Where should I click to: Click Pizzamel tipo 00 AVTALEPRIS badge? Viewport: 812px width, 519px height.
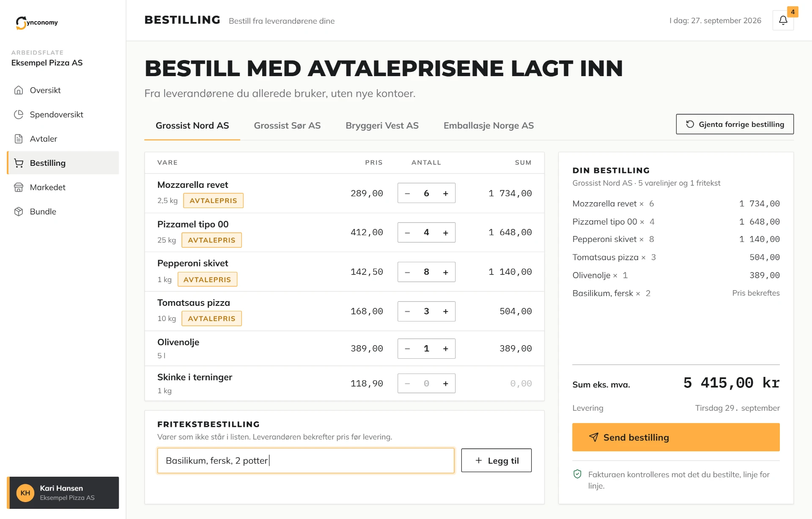pos(211,240)
